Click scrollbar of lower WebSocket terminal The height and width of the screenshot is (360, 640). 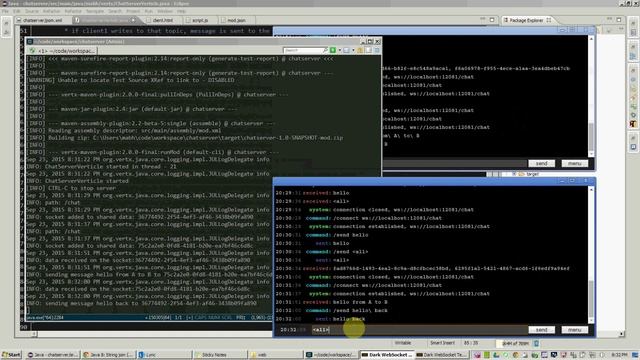(591, 256)
